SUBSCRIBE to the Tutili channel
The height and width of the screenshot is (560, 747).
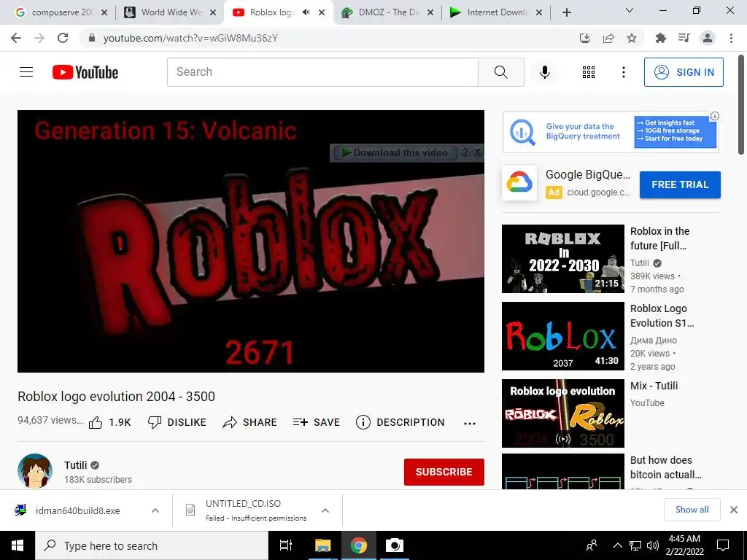tap(444, 472)
